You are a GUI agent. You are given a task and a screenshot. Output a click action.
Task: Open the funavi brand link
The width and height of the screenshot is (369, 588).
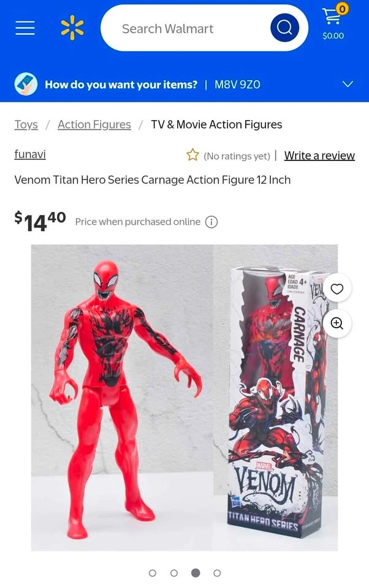(30, 154)
